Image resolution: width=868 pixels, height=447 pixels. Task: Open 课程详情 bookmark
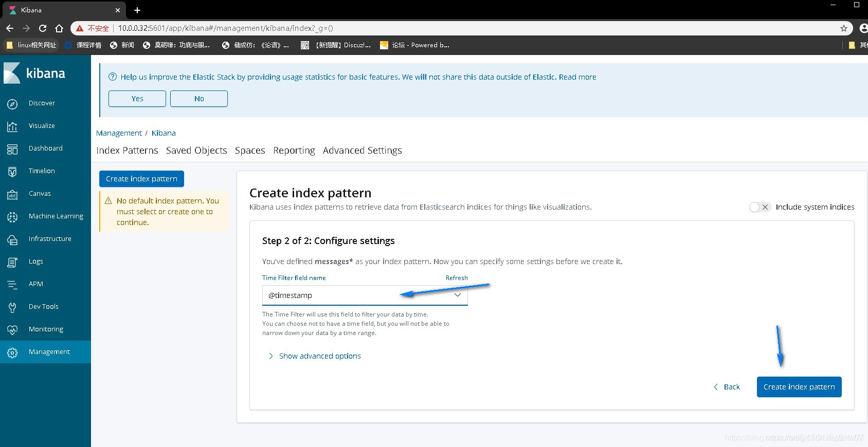pos(83,45)
